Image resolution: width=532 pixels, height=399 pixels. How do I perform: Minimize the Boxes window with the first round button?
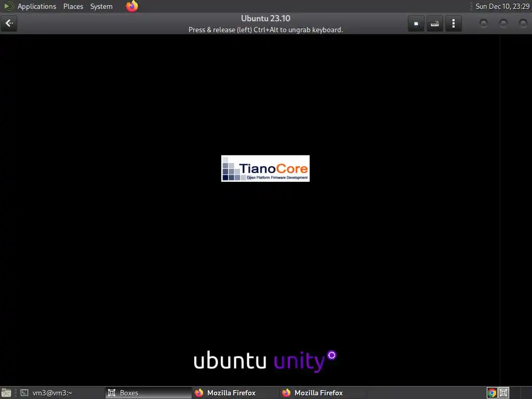[484, 23]
